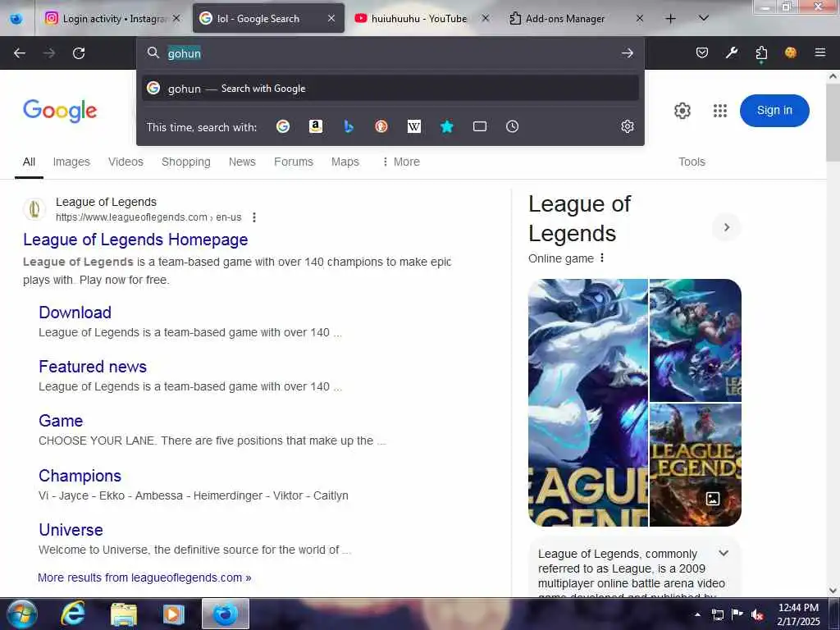This screenshot has height=630, width=840.
Task: Search open tabs icon in address bar
Action: click(480, 126)
